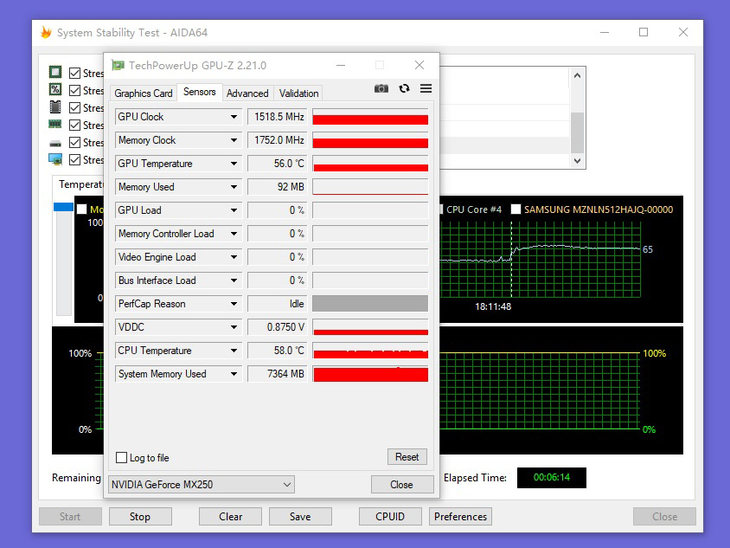This screenshot has width=730, height=548.
Task: Click the AIDA64 flame title icon
Action: click(46, 33)
